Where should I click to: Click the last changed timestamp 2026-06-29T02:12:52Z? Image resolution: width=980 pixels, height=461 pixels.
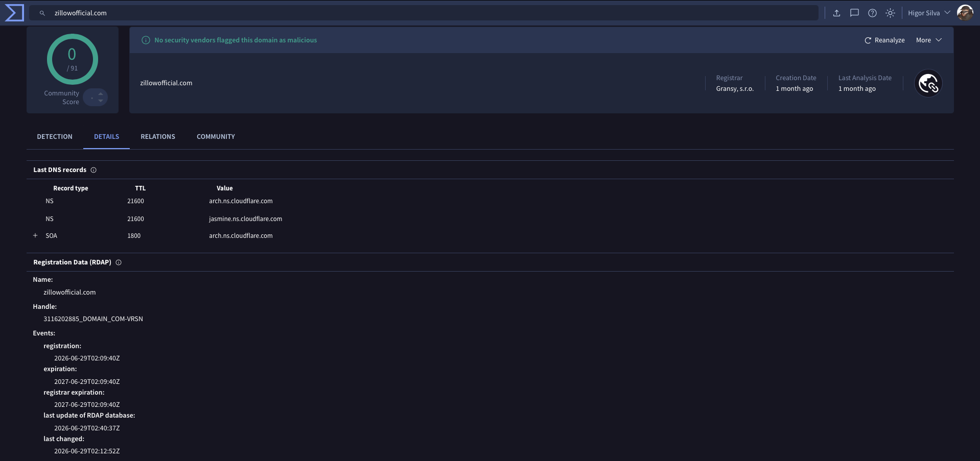[87, 451]
